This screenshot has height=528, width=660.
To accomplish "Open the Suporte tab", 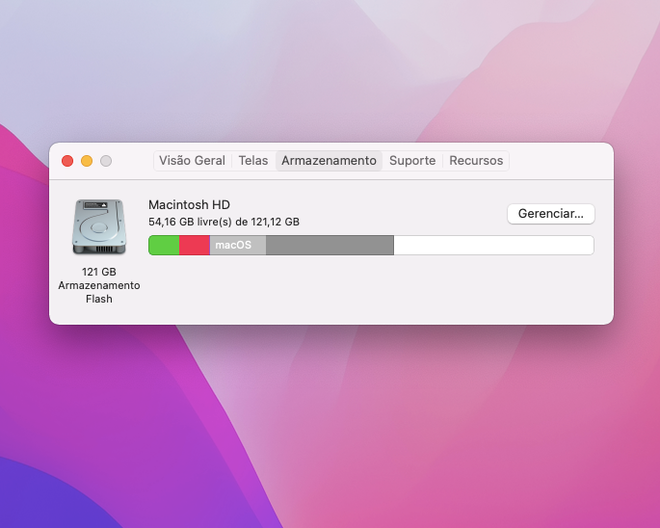I will coord(412,160).
